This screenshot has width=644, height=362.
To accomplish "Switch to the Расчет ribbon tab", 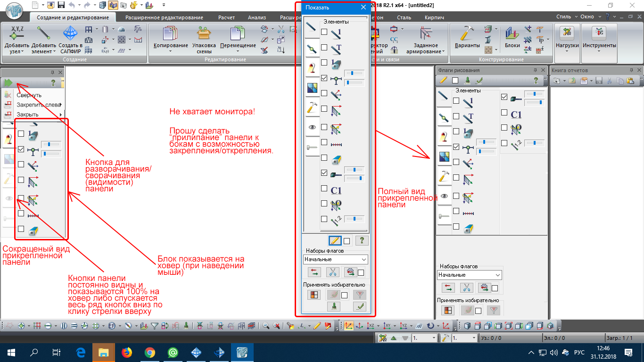I will point(226,17).
